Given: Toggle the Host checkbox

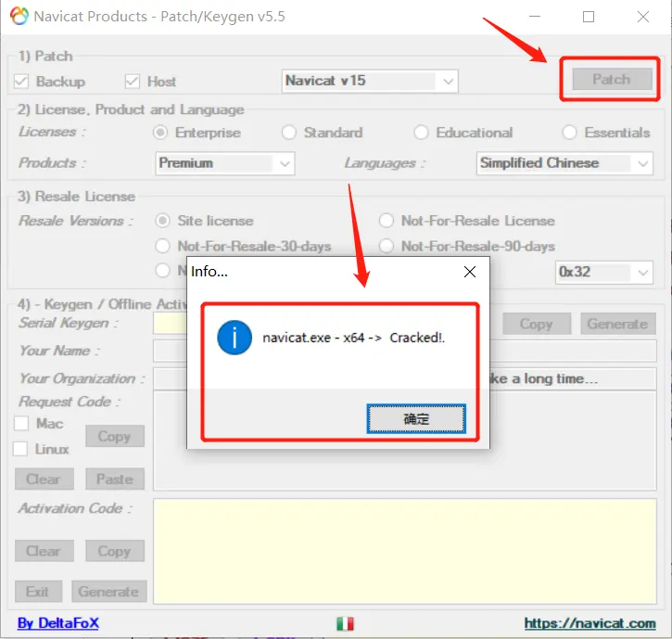Looking at the screenshot, I should [x=132, y=81].
